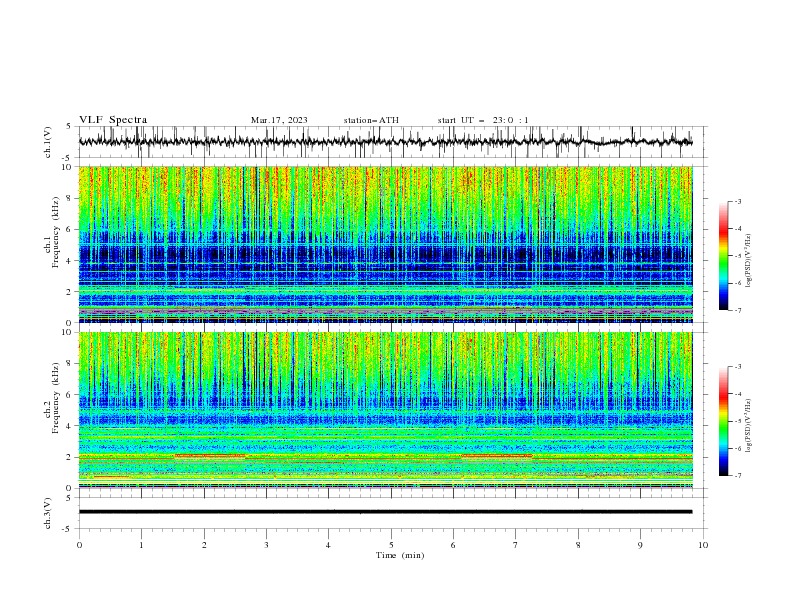Click time axis tick label '7'
The height and width of the screenshot is (612, 792).
coord(515,545)
